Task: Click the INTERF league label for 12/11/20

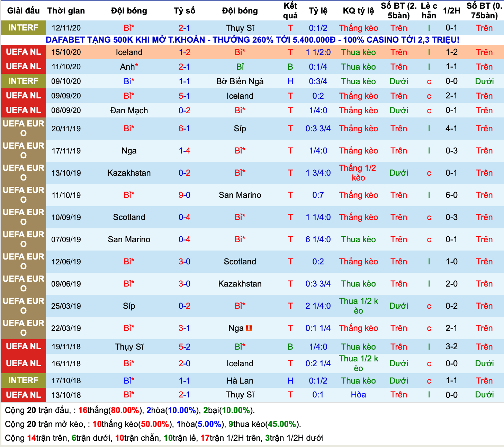Action: [x=23, y=28]
